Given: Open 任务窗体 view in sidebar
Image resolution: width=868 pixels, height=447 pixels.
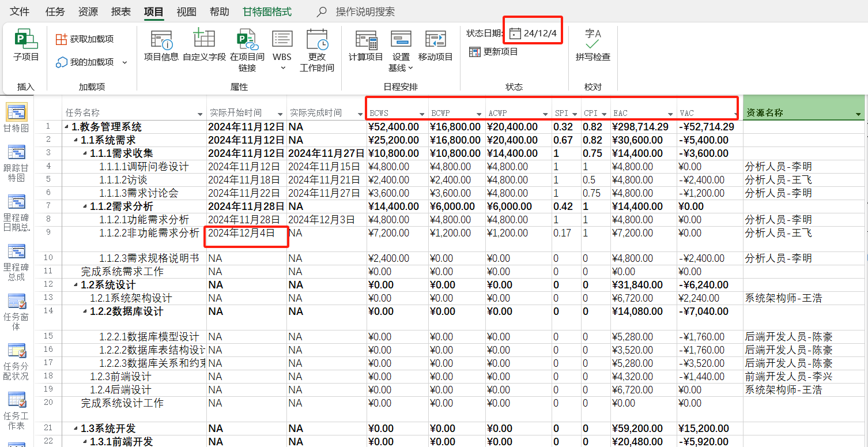Looking at the screenshot, I should pyautogui.click(x=16, y=312).
